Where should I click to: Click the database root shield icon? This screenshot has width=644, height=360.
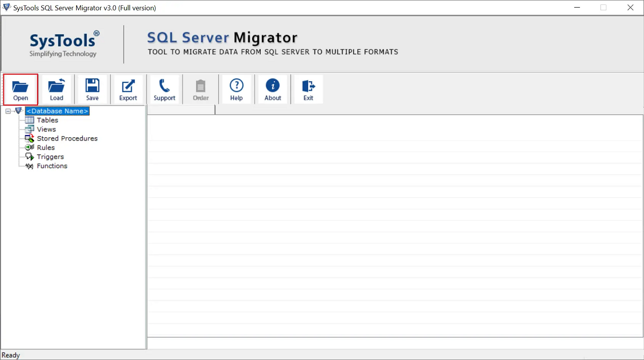[19, 111]
